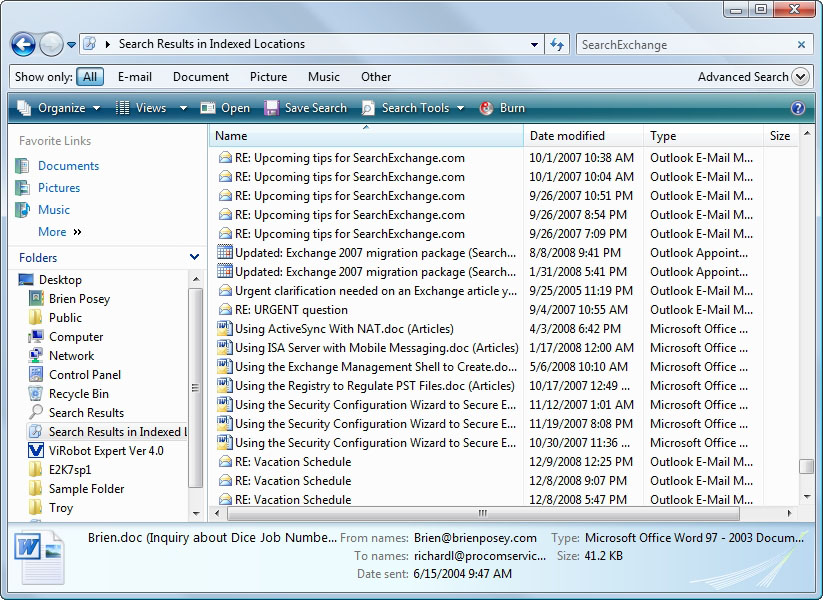
Task: Click the Back navigation arrow button
Action: [23, 44]
